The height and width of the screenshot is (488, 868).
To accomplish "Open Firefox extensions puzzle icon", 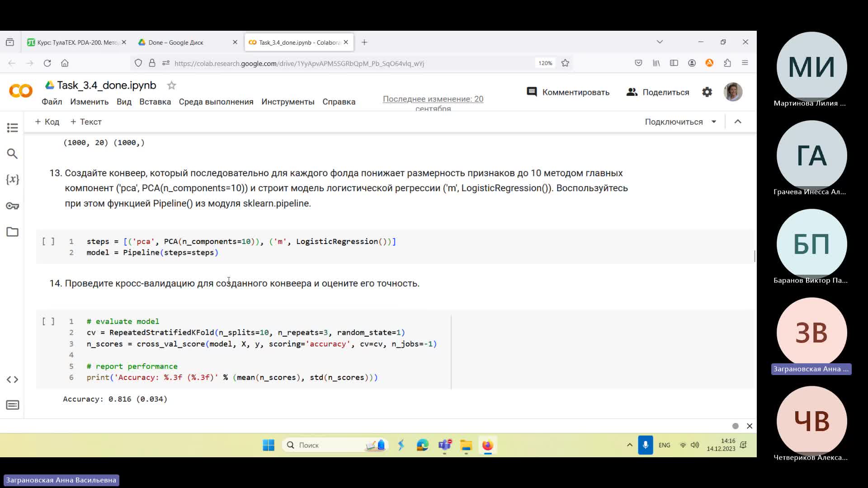I will pos(727,63).
